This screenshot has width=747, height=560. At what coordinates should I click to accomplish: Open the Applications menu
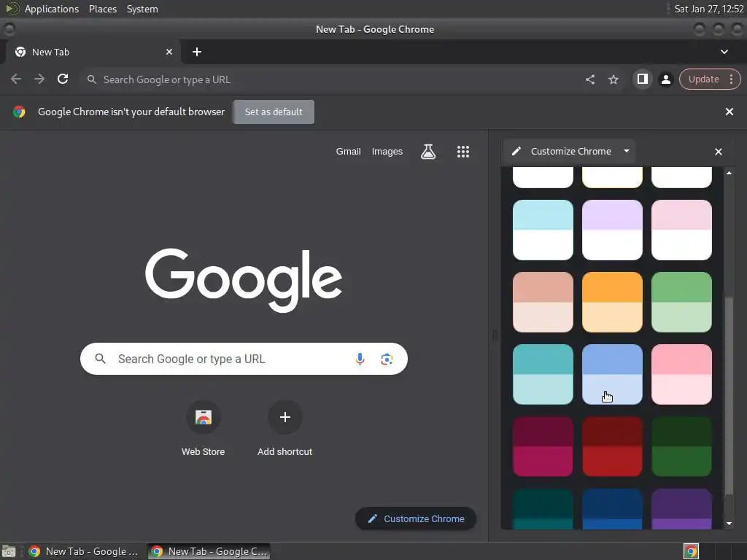pyautogui.click(x=52, y=9)
